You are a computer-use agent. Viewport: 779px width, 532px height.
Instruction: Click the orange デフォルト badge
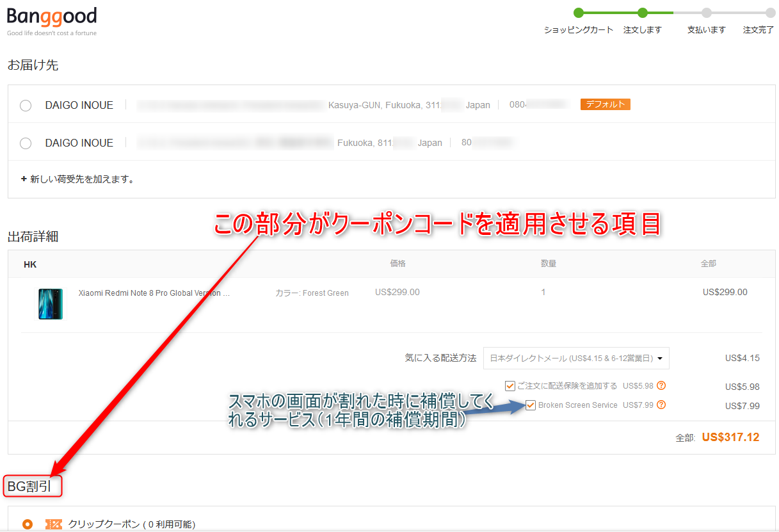[x=606, y=104]
